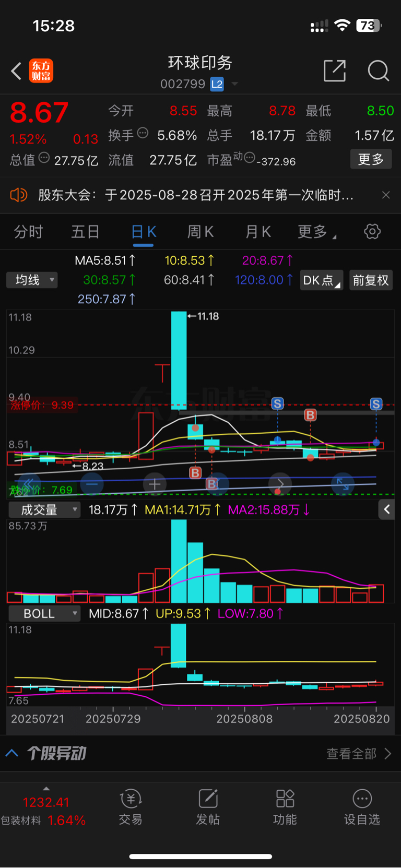Tap the announcement speaker icon
Screen dimensions: 401x868
click(x=18, y=195)
